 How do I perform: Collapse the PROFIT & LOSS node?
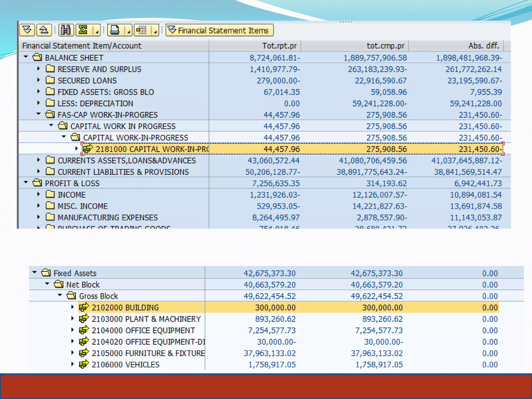(x=26, y=183)
